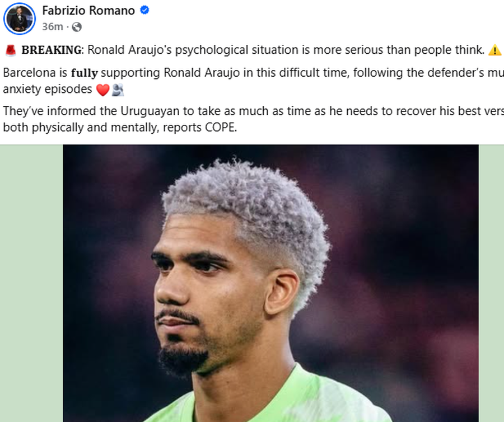Click the word COPE in post text

click(221, 128)
